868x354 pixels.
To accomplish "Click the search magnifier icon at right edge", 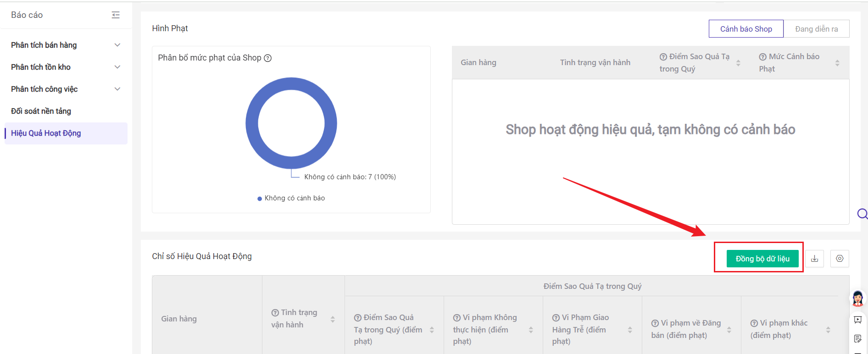I will click(862, 214).
